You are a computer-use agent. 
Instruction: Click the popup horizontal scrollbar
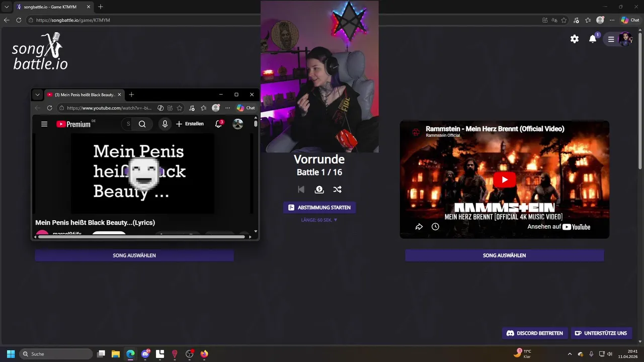click(x=141, y=236)
